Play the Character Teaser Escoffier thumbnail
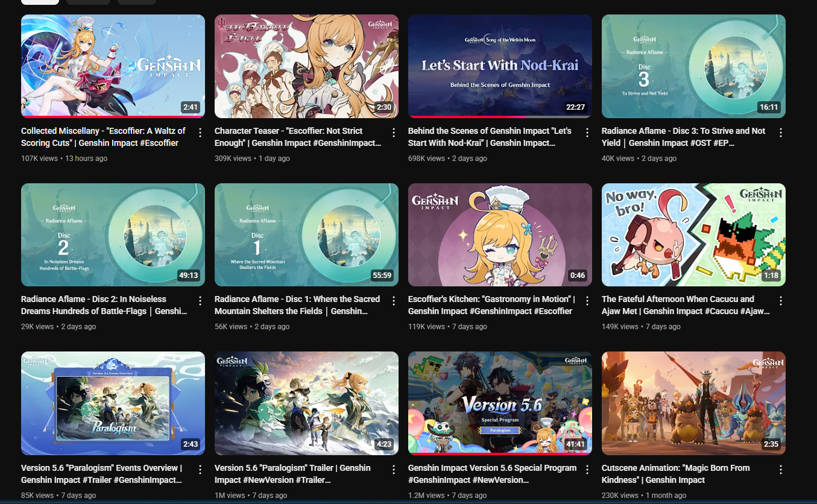This screenshot has height=504, width=817. [306, 66]
